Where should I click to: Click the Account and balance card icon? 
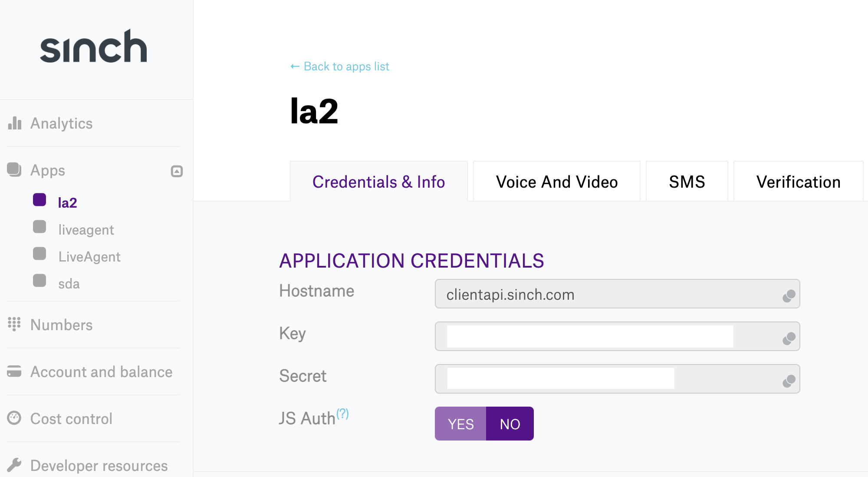14,371
